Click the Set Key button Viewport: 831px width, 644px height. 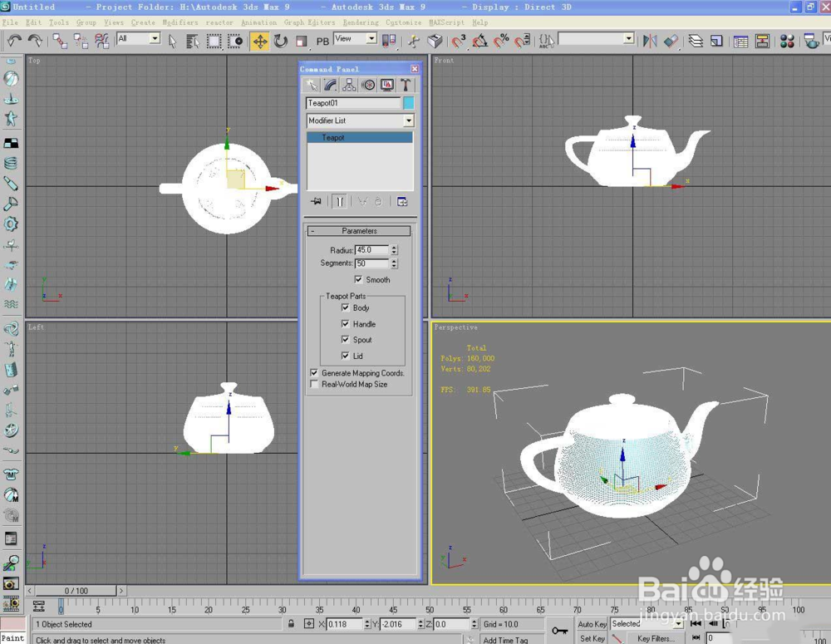(x=592, y=638)
